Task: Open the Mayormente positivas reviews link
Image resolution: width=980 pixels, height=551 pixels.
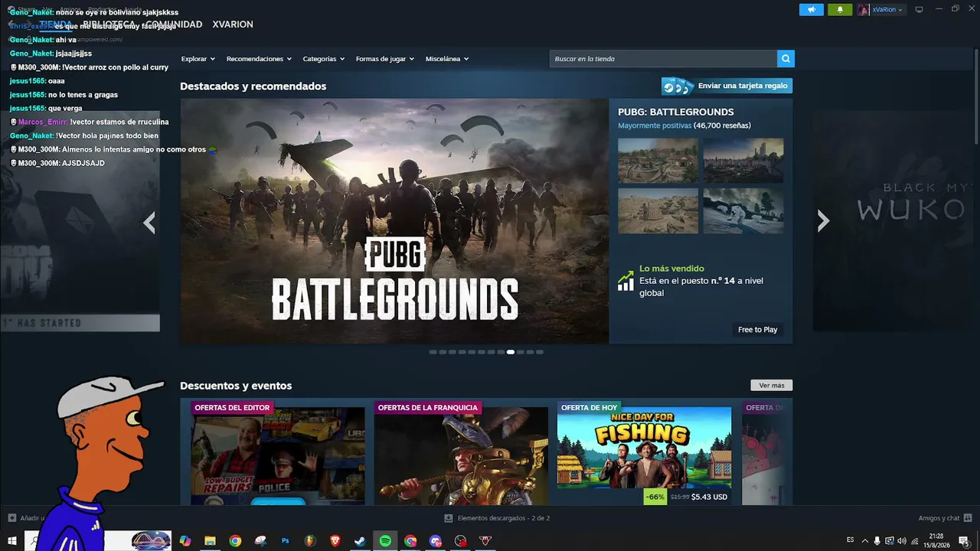Action: point(655,126)
